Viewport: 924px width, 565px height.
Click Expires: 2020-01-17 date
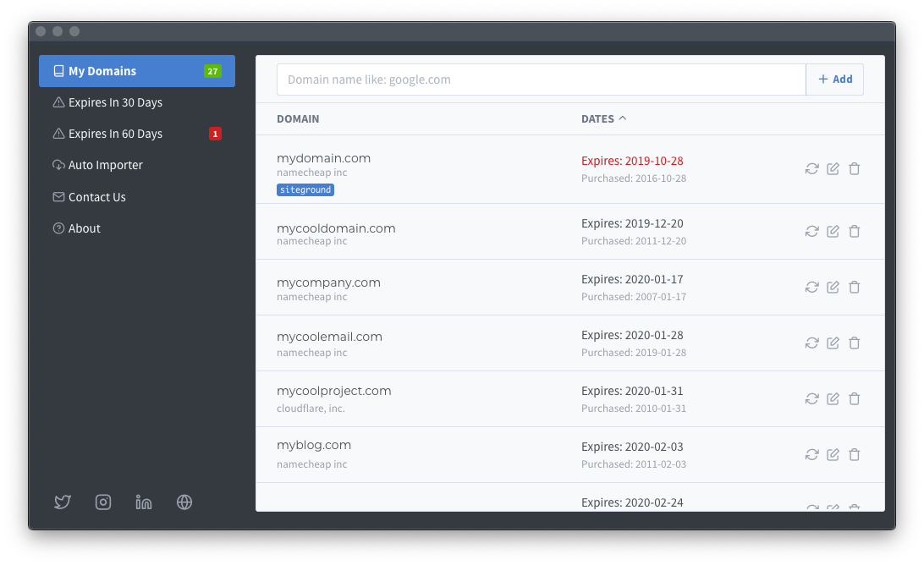(x=632, y=279)
